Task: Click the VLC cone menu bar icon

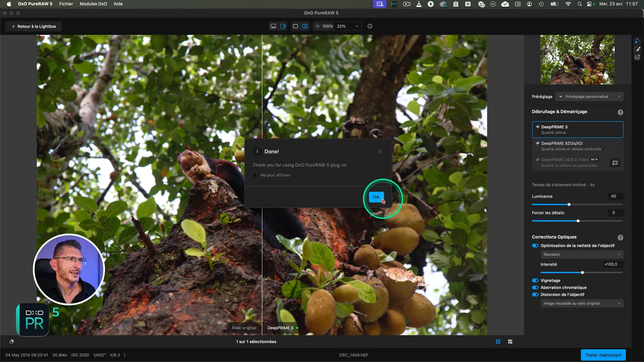Action: [x=419, y=4]
